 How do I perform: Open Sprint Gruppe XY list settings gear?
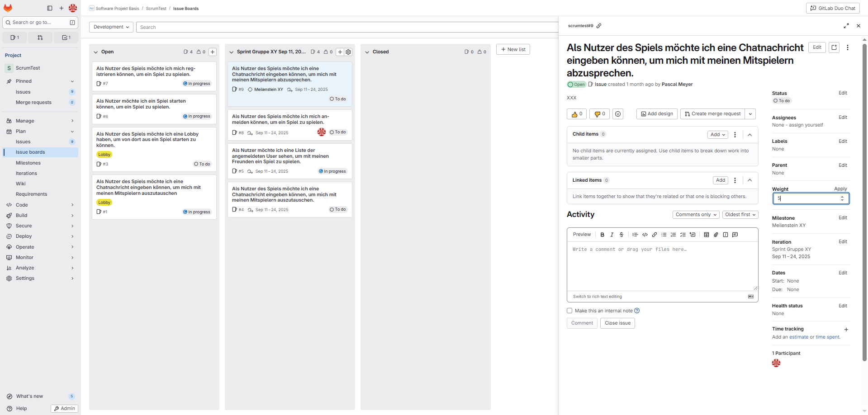click(348, 52)
